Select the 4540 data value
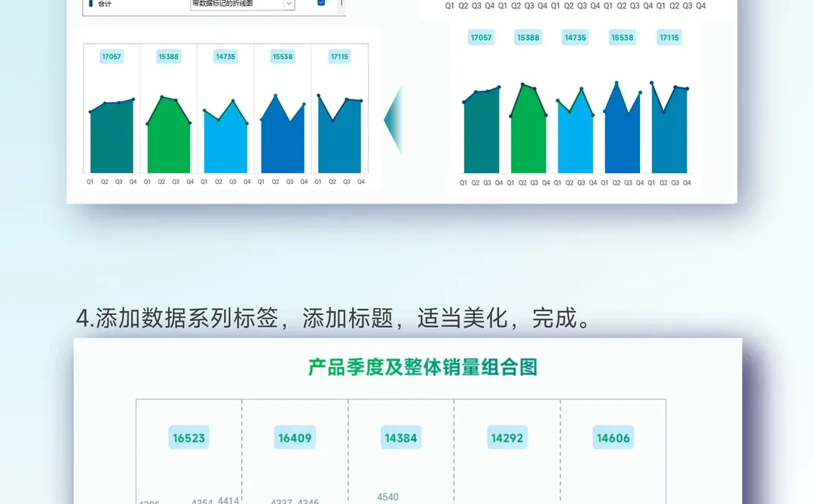814x504 pixels. point(388,497)
